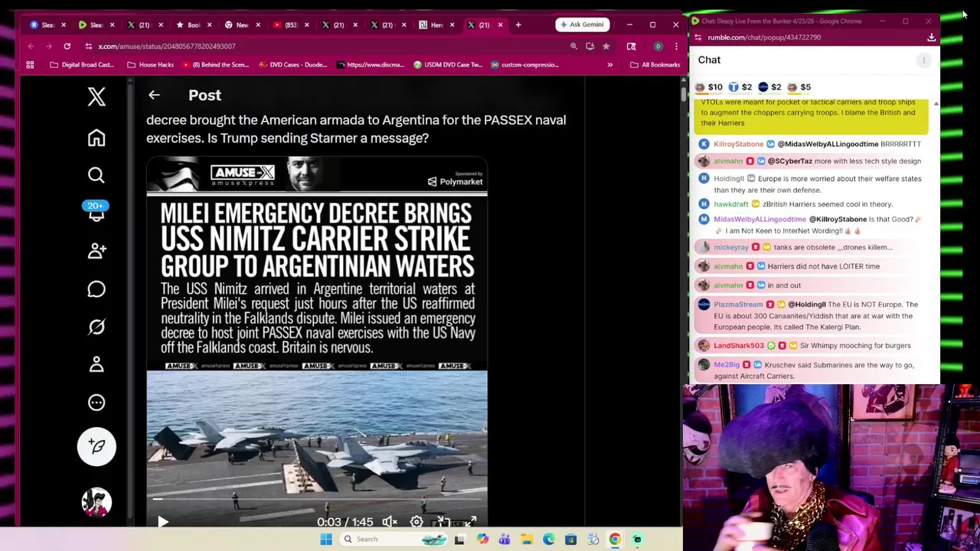Viewport: 980px width, 551px height.
Task: Seek on the video progress bar
Action: pyautogui.click(x=317, y=500)
